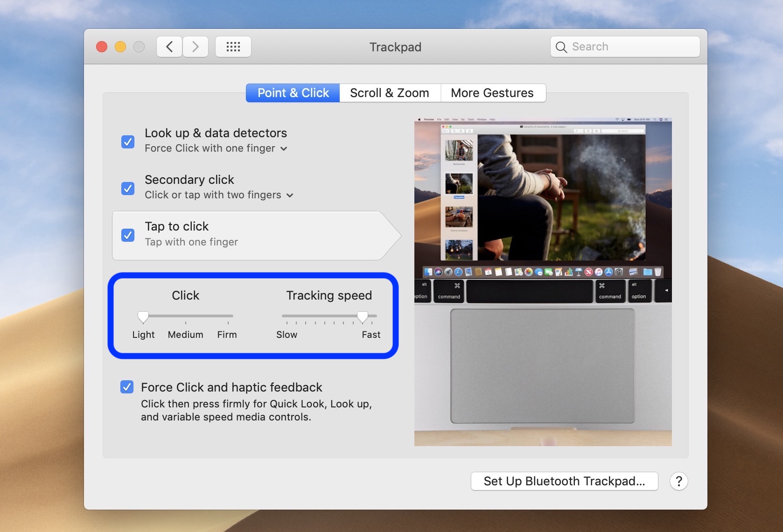Screen dimensions: 783x532
Task: Open the More Gestures tab
Action: click(492, 93)
